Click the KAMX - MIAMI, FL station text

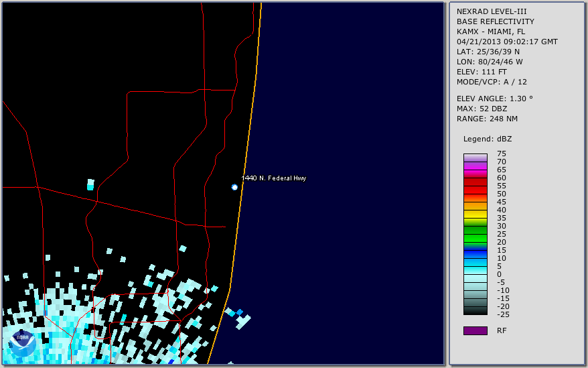coord(491,32)
